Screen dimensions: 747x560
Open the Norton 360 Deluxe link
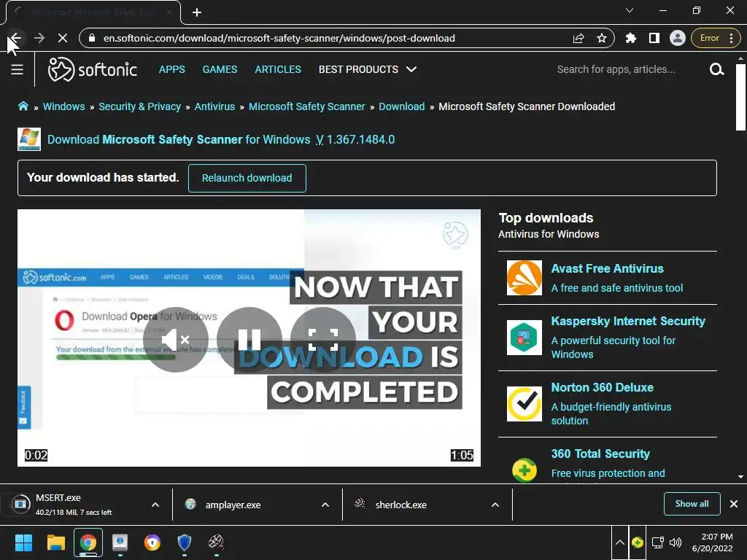click(x=602, y=388)
